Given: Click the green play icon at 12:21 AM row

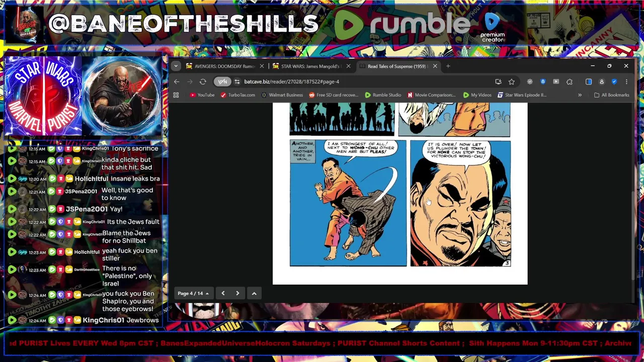Looking at the screenshot, I should [12, 192].
